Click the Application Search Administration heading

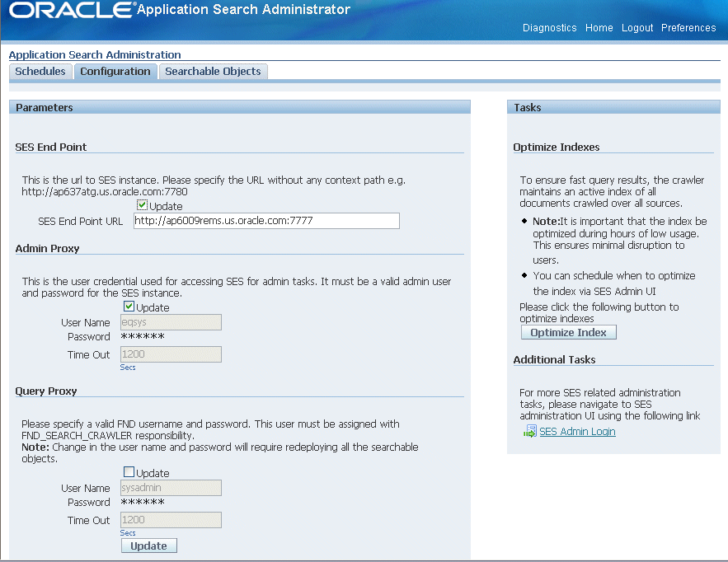(x=95, y=54)
